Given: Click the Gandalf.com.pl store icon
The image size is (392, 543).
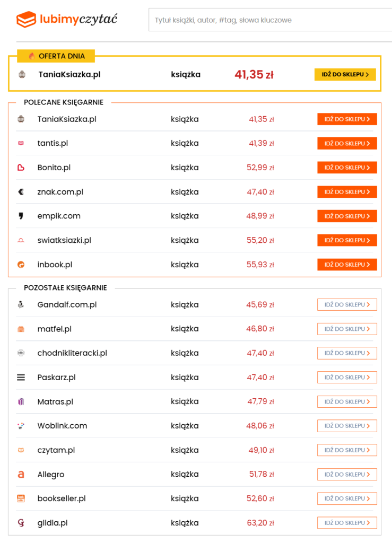Looking at the screenshot, I should 21,304.
